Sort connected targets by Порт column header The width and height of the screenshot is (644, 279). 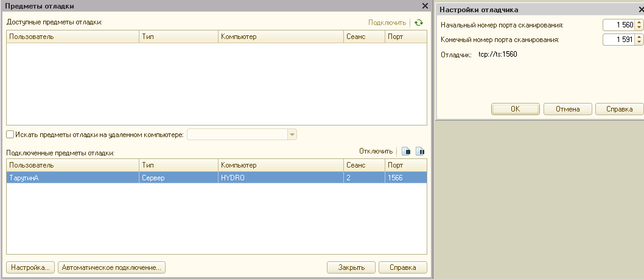point(405,165)
